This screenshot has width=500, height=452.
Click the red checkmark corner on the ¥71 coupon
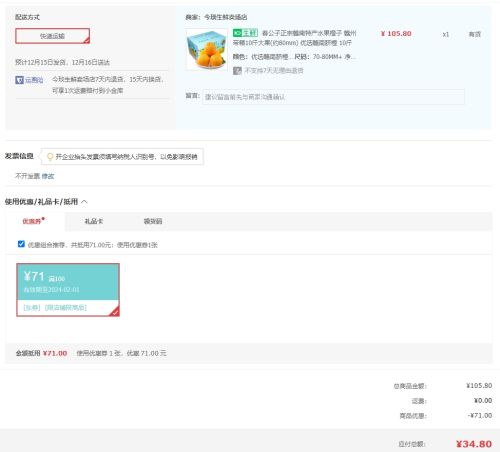[115, 312]
